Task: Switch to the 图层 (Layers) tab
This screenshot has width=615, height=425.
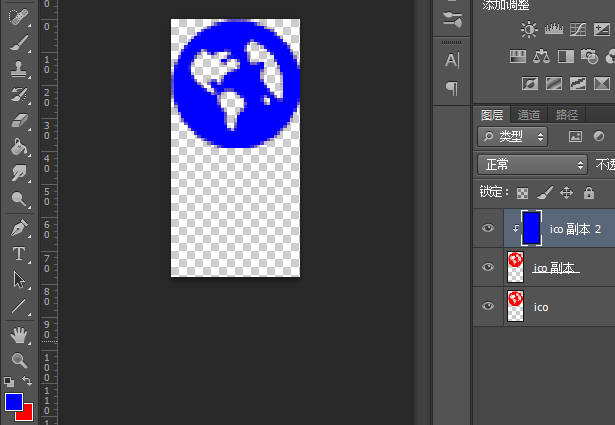Action: (492, 115)
